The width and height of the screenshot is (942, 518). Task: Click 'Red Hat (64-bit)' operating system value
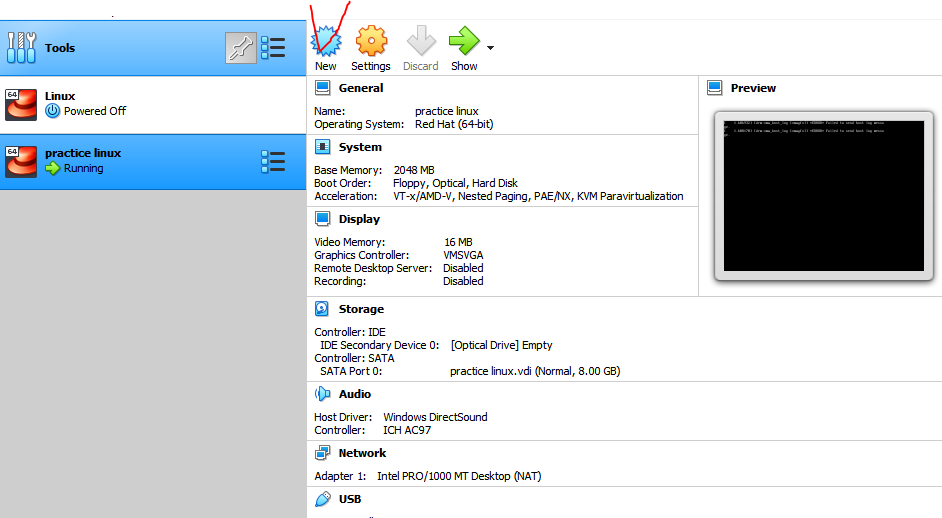coord(454,124)
